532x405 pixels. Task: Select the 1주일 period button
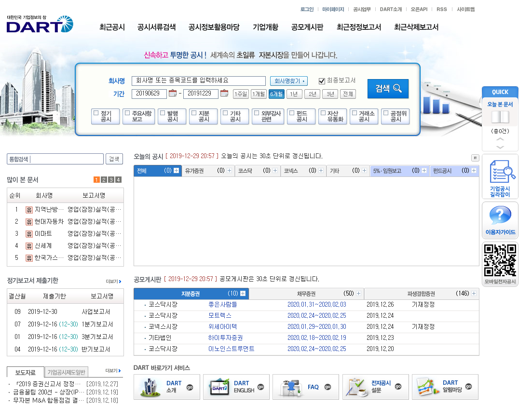point(241,94)
